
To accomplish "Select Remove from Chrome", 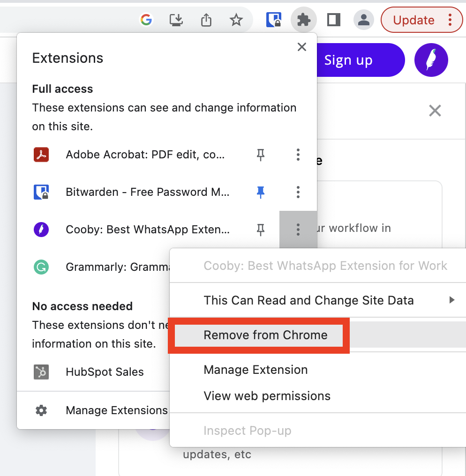I will (265, 335).
